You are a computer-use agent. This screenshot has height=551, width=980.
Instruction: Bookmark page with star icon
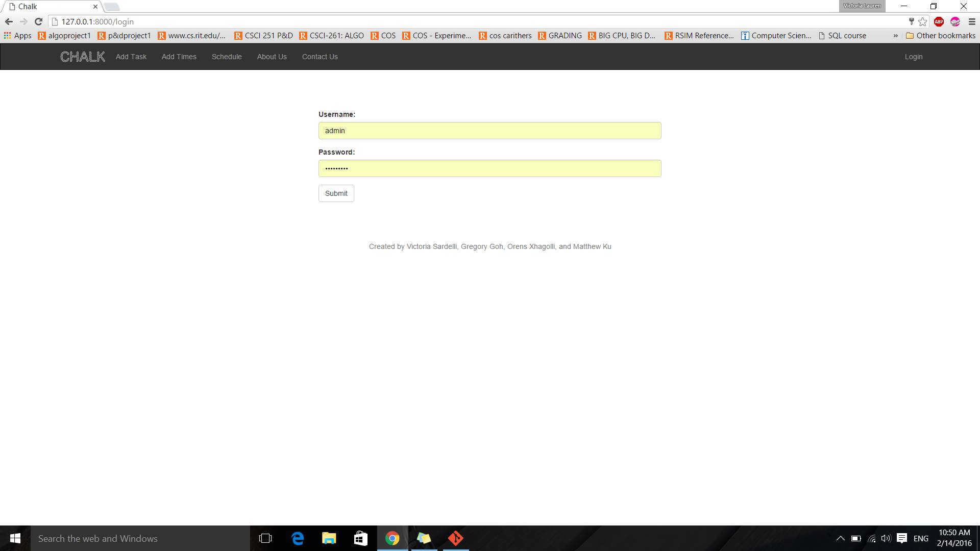[x=922, y=21]
